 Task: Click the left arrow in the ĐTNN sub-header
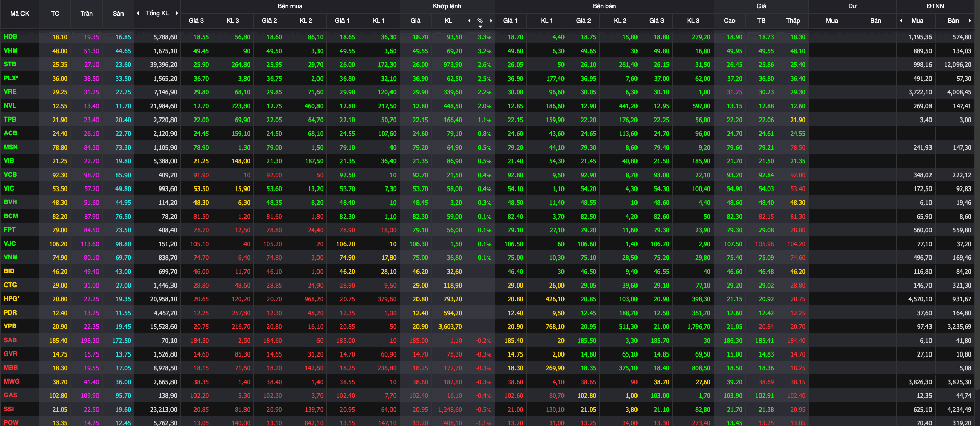(x=901, y=21)
